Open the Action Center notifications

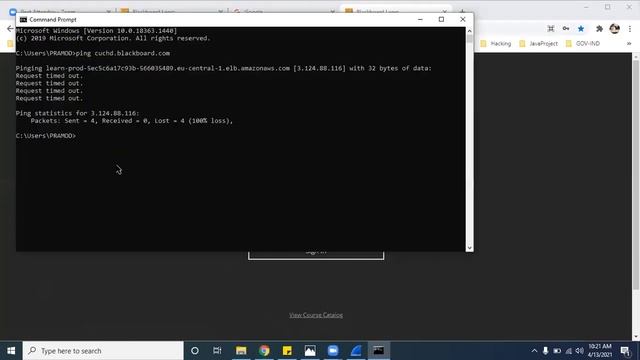pos(625,351)
